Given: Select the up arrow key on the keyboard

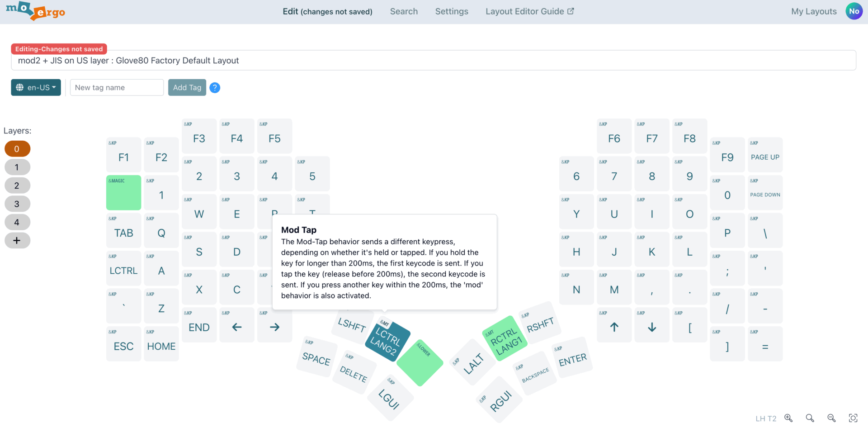Looking at the screenshot, I should click(x=614, y=327).
